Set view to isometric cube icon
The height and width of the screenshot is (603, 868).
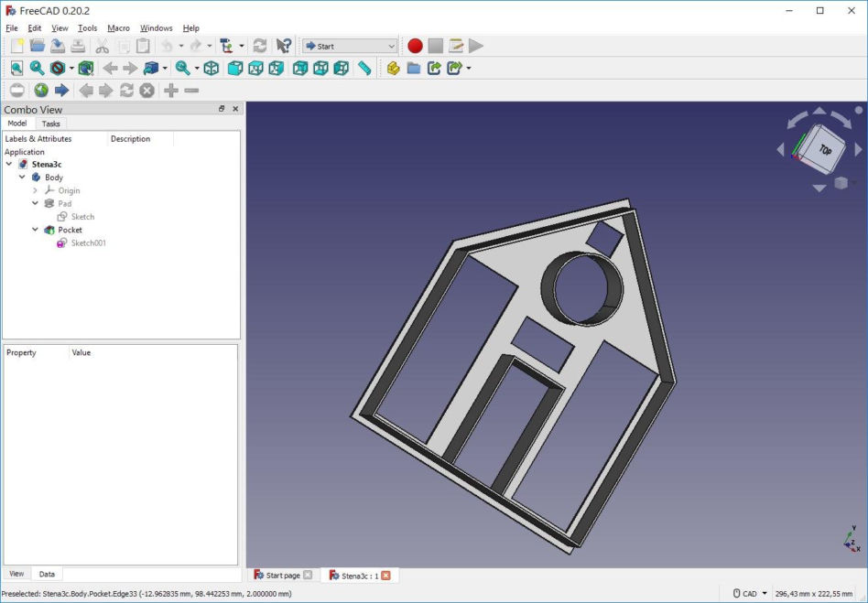(212, 68)
